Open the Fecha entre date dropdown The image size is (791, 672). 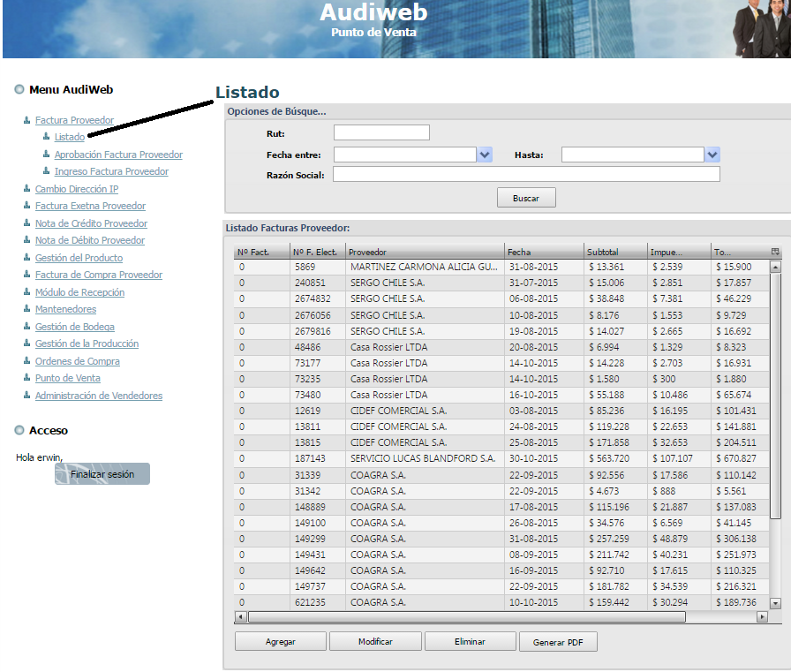483,154
